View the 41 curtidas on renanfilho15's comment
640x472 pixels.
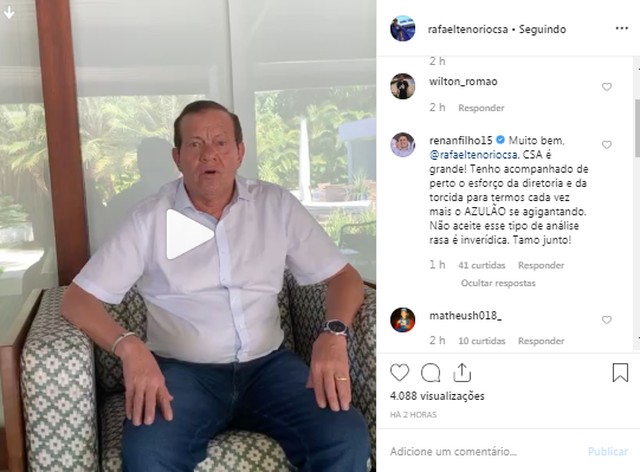coord(482,265)
